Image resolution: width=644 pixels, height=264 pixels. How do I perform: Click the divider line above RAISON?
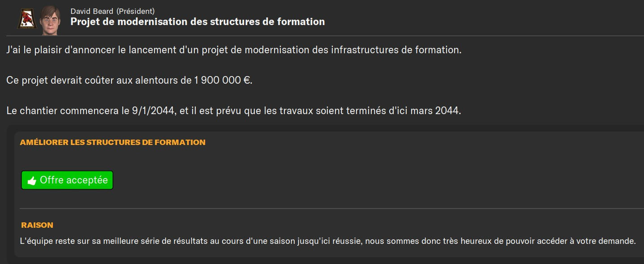pyautogui.click(x=331, y=209)
